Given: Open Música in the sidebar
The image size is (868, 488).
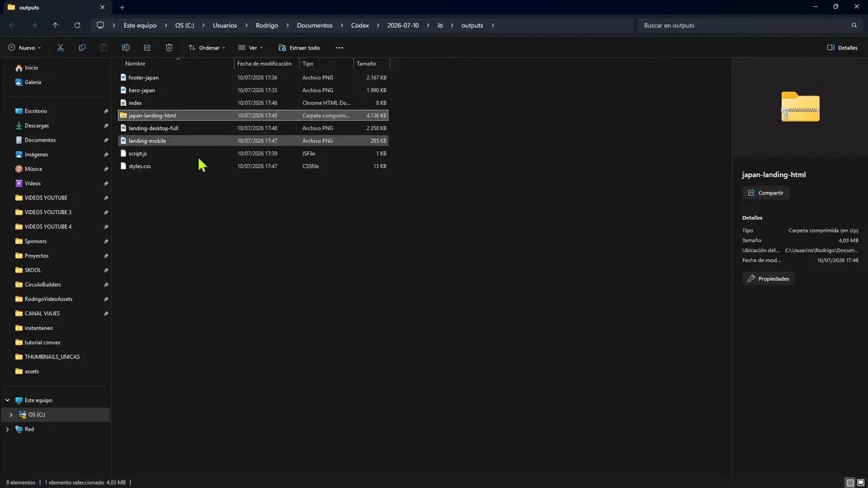Looking at the screenshot, I should pyautogui.click(x=33, y=169).
